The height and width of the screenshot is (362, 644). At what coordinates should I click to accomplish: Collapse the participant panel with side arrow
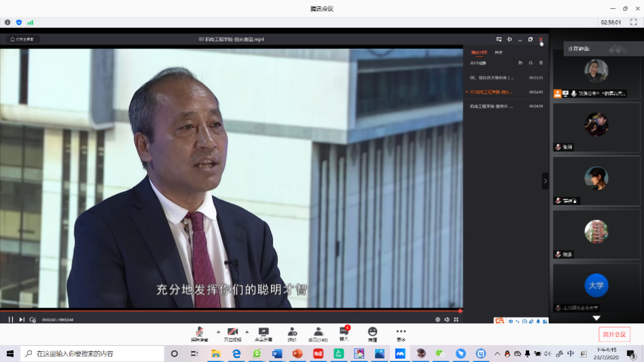pyautogui.click(x=545, y=181)
